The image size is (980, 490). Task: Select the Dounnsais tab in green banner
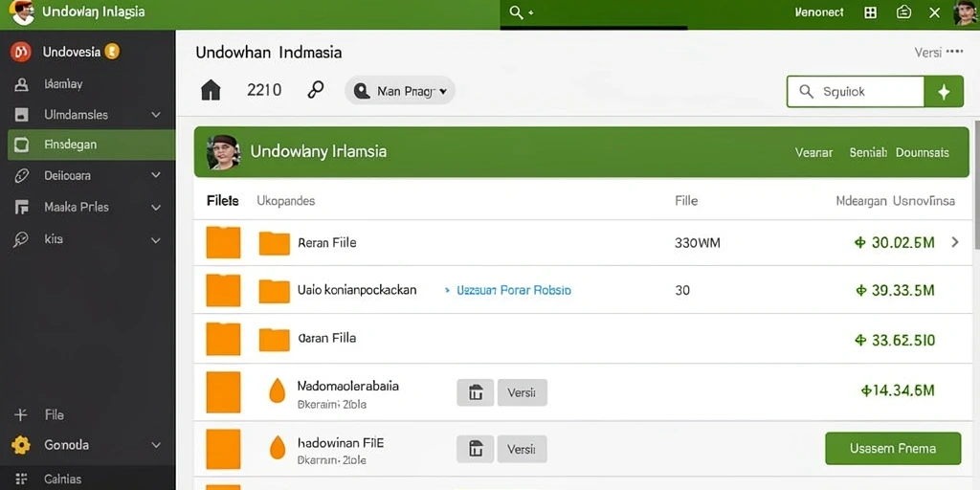pos(923,152)
